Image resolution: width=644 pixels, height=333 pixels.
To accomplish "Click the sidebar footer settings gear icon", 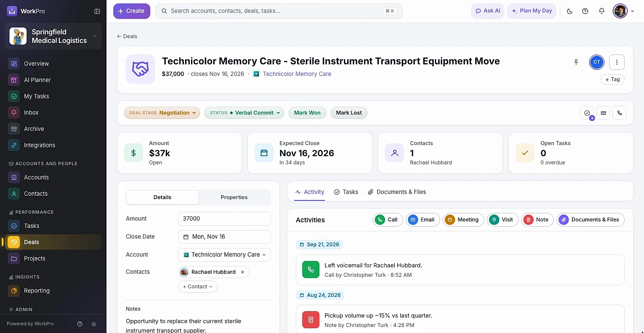I will (x=94, y=324).
